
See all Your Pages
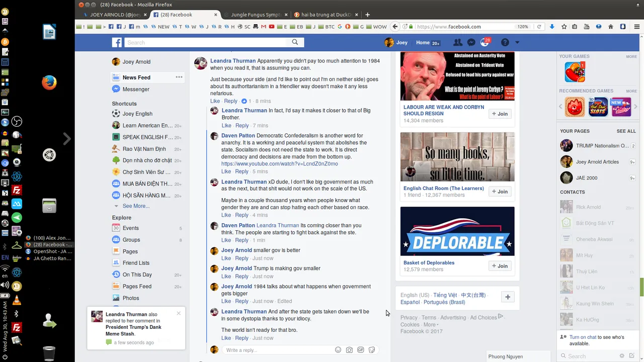[x=626, y=131]
